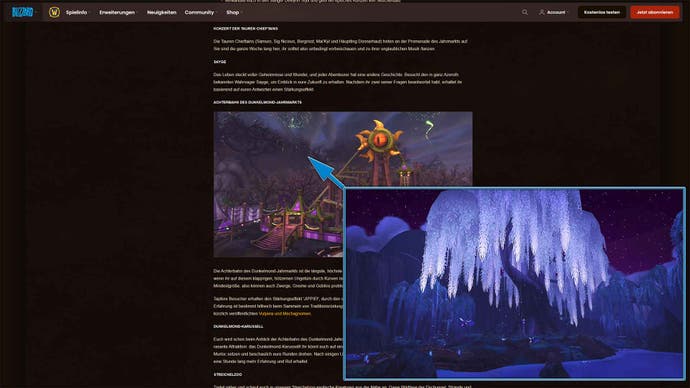Click the blue arrow pointing at the rollercoaster

click(x=326, y=172)
